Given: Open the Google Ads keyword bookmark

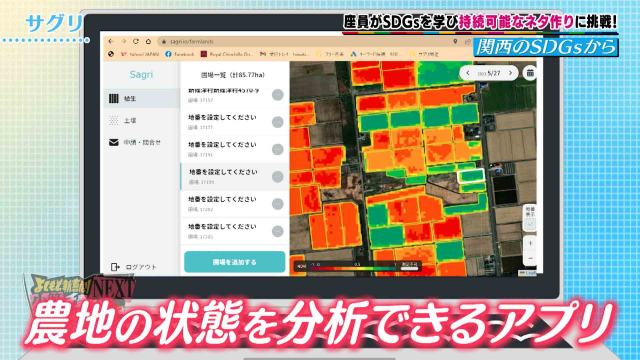Looking at the screenshot, I should (376, 54).
